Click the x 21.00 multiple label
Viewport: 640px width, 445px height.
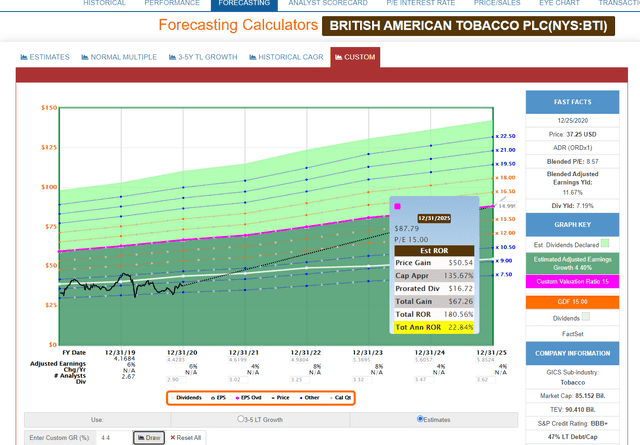pyautogui.click(x=506, y=150)
